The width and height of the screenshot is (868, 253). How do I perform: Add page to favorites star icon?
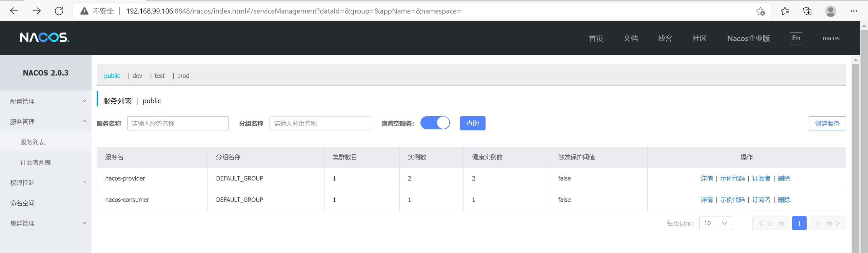tap(761, 11)
